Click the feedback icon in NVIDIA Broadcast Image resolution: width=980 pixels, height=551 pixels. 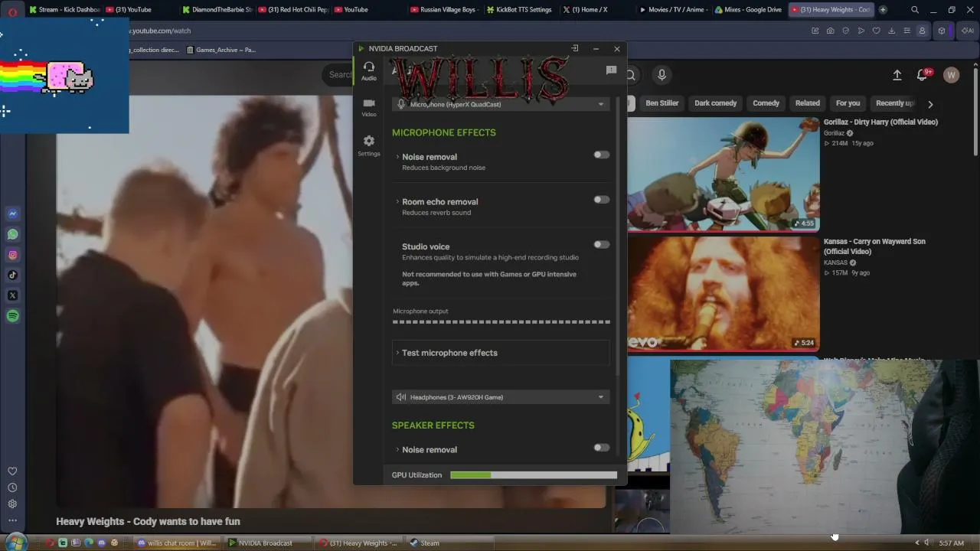[611, 70]
